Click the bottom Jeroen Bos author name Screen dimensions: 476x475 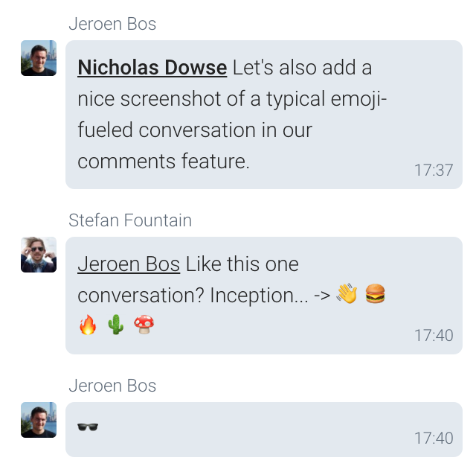click(112, 386)
